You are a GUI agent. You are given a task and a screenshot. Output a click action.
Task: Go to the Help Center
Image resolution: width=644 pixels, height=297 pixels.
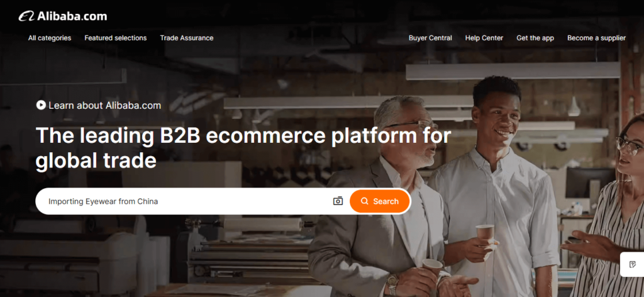click(x=484, y=38)
